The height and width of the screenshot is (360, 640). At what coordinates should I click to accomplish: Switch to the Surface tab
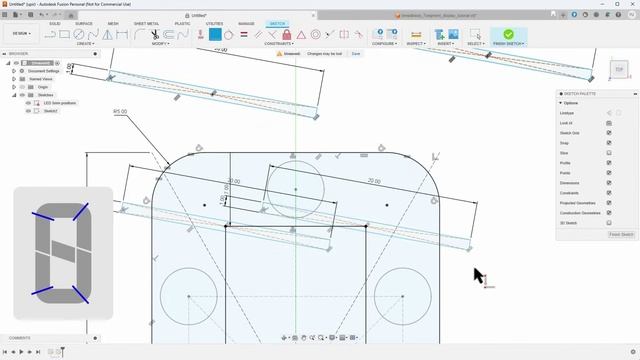(84, 24)
